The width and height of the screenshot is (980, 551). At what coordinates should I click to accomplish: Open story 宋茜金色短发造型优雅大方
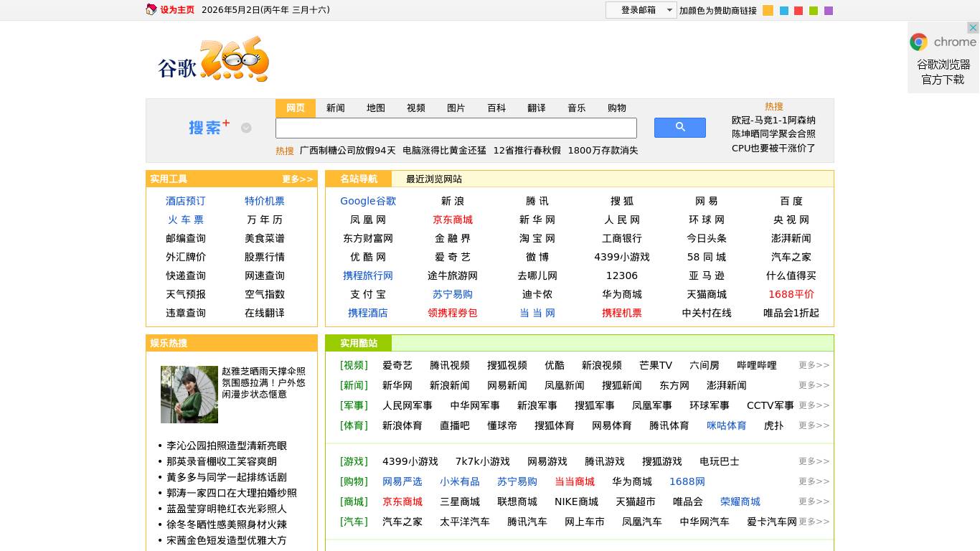227,540
